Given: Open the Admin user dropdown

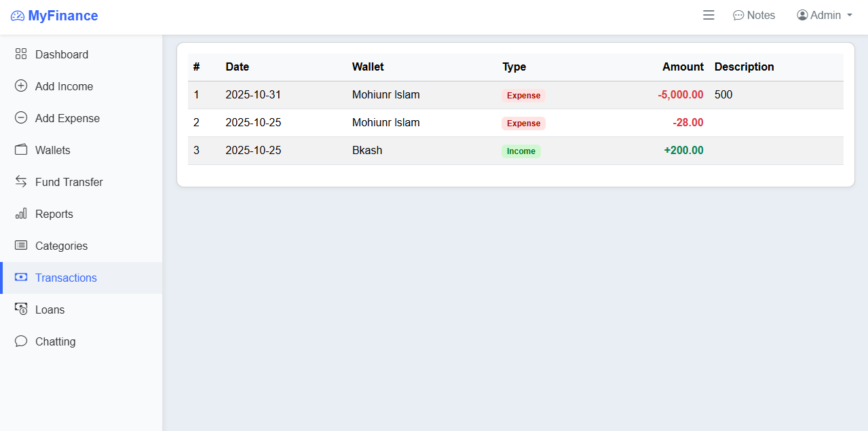Looking at the screenshot, I should (x=824, y=15).
